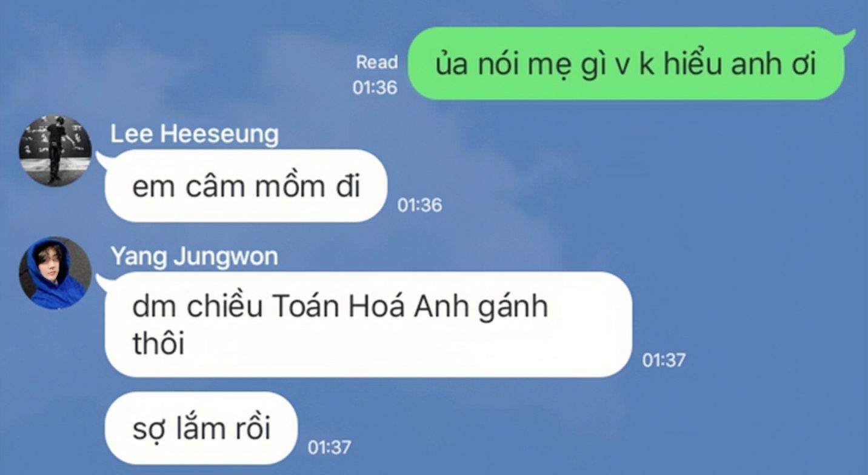Select the 'sợ lắm rồi' message bubble
This screenshot has width=868, height=475.
tap(202, 428)
